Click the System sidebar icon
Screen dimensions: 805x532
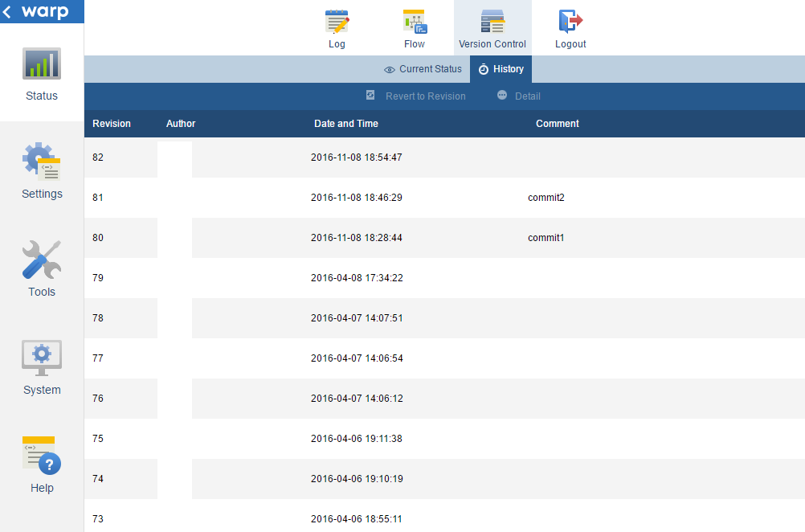coord(41,366)
